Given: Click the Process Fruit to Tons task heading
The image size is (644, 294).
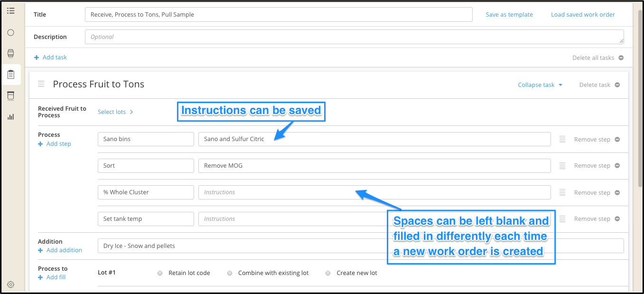Looking at the screenshot, I should [x=98, y=85].
